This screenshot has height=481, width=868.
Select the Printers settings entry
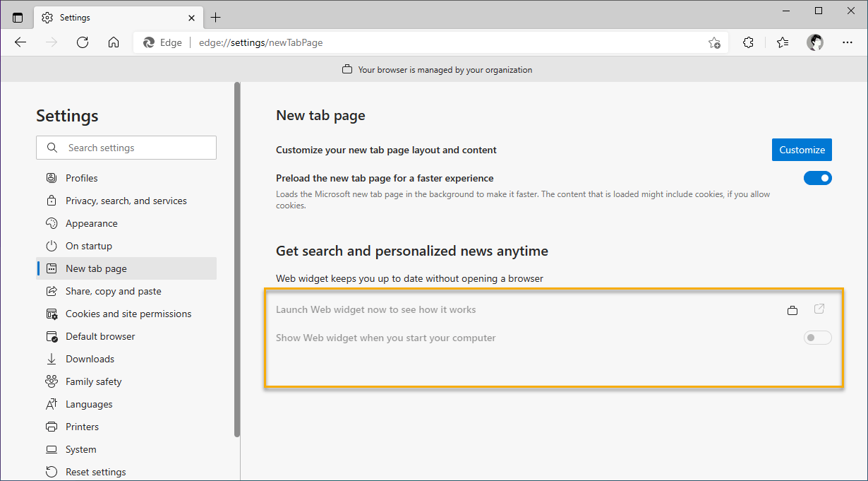(84, 426)
